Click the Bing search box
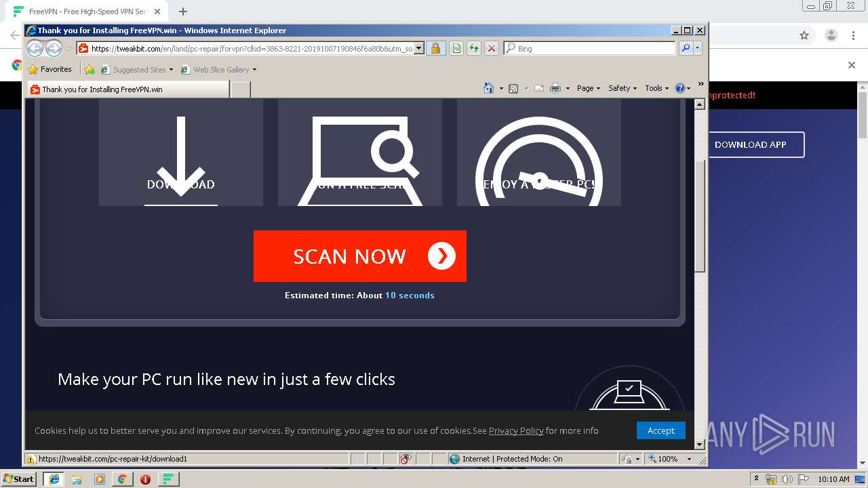The image size is (868, 488). [589, 49]
